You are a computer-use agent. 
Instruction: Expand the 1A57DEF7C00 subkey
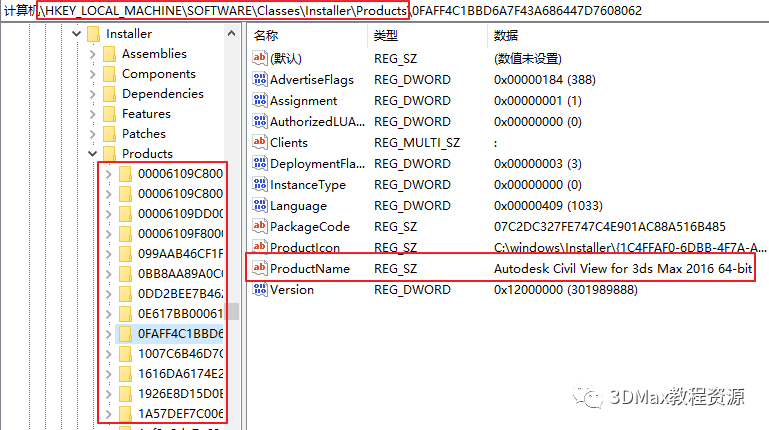pos(109,414)
